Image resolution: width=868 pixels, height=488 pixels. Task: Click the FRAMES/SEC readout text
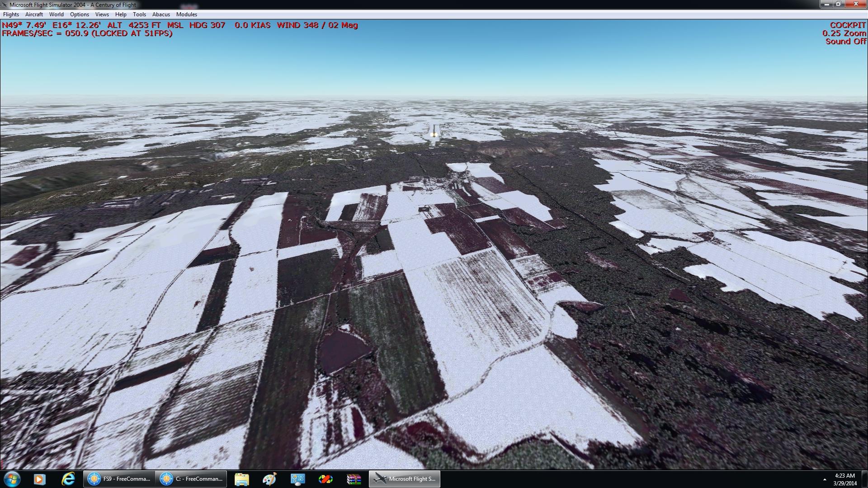(87, 33)
